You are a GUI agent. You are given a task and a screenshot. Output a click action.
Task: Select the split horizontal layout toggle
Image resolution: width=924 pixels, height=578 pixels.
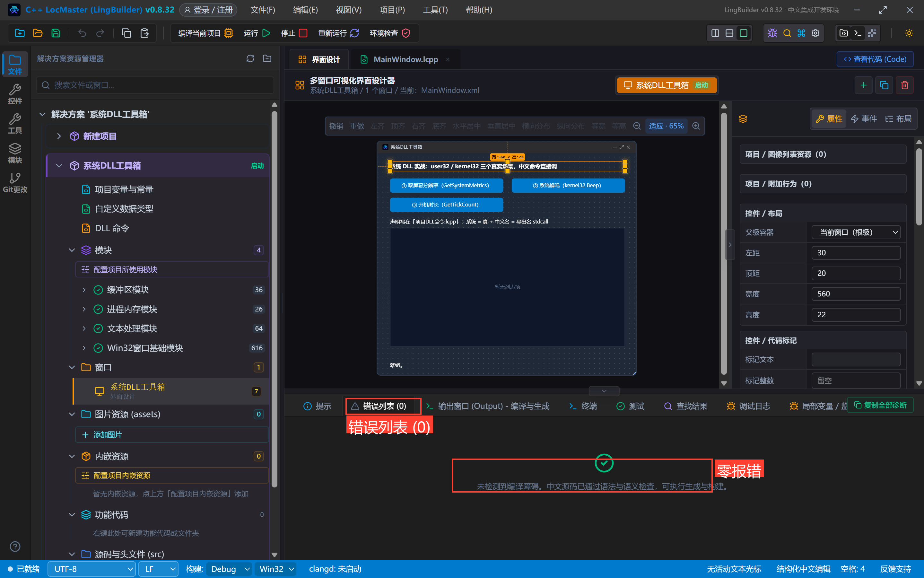pos(729,33)
